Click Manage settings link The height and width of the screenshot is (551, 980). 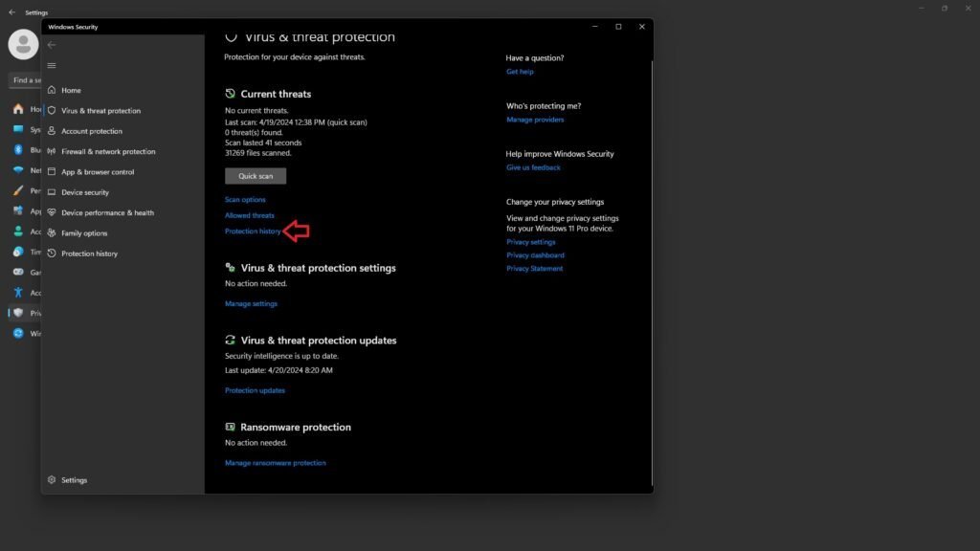pyautogui.click(x=251, y=304)
